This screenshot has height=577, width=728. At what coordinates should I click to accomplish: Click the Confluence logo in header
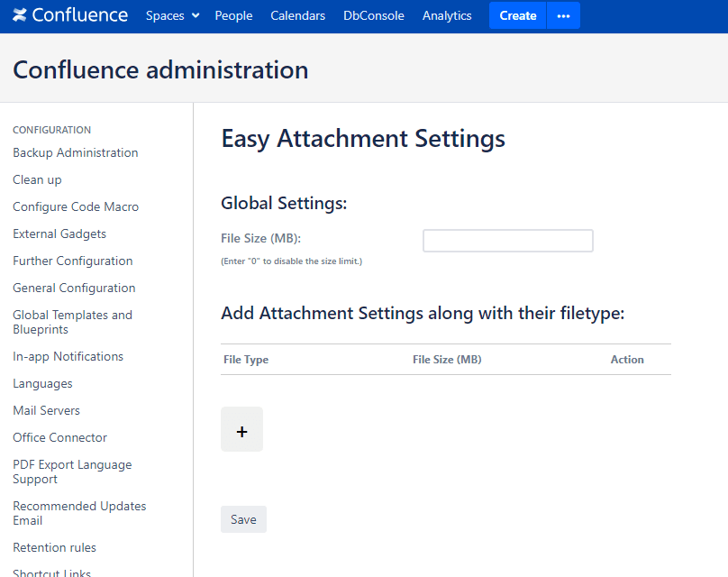pyautogui.click(x=70, y=15)
